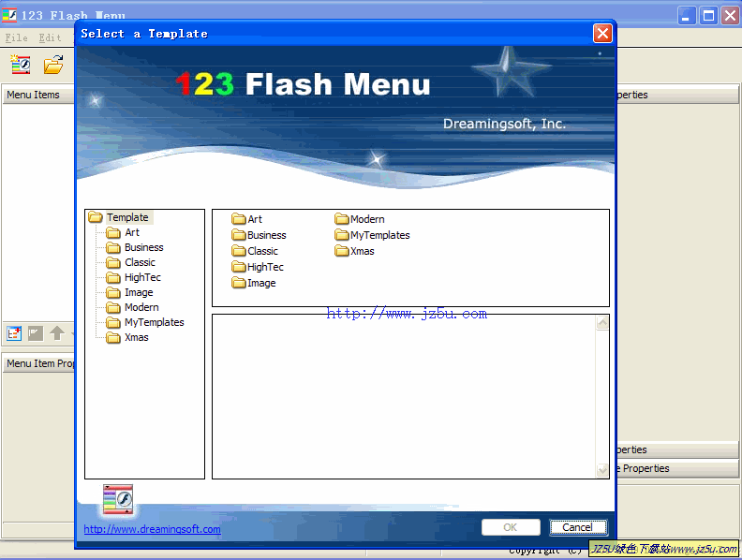The height and width of the screenshot is (560, 742).
Task: Open the HighTec folder in the list pane
Action: pyautogui.click(x=258, y=267)
